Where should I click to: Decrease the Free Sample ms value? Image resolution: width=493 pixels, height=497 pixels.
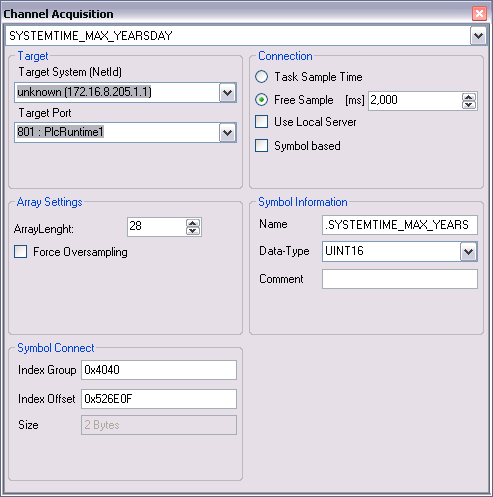(x=469, y=105)
